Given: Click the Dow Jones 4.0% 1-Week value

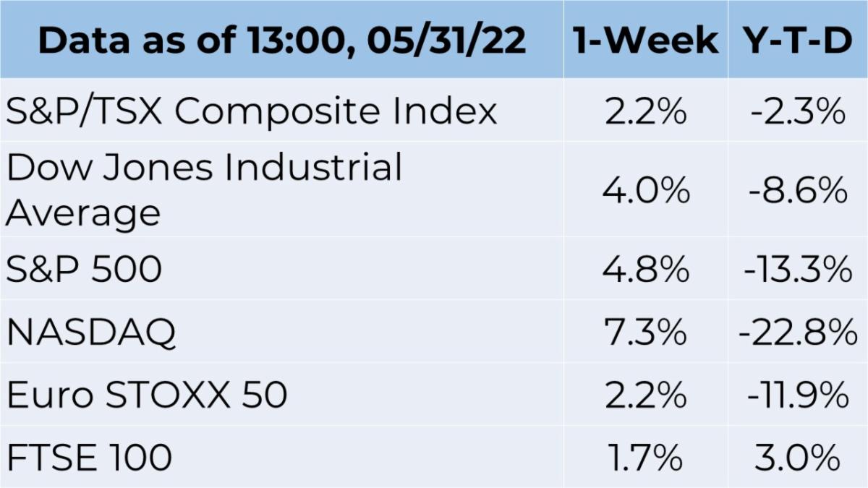Looking at the screenshot, I should [x=646, y=191].
